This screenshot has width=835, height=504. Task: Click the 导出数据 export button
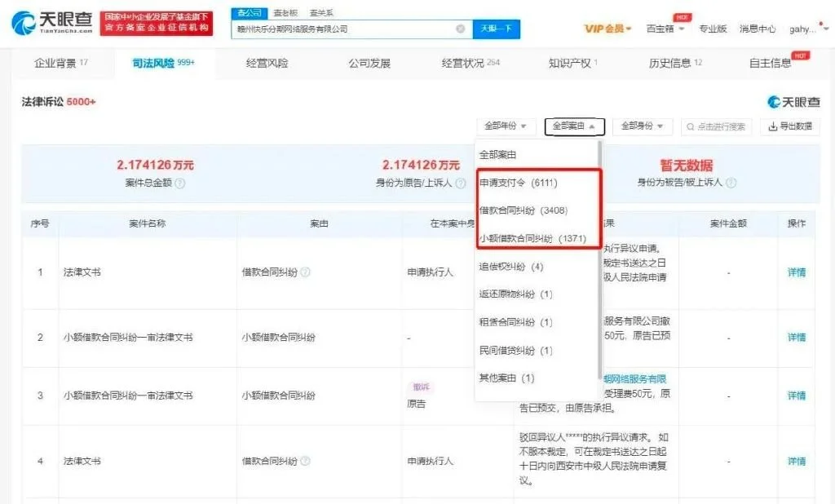click(790, 126)
